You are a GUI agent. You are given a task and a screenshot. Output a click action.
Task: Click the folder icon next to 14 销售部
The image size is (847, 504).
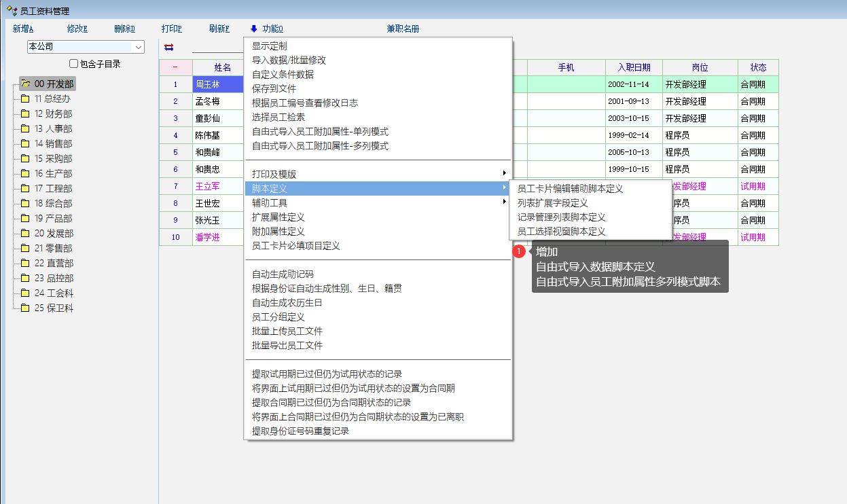click(x=26, y=143)
